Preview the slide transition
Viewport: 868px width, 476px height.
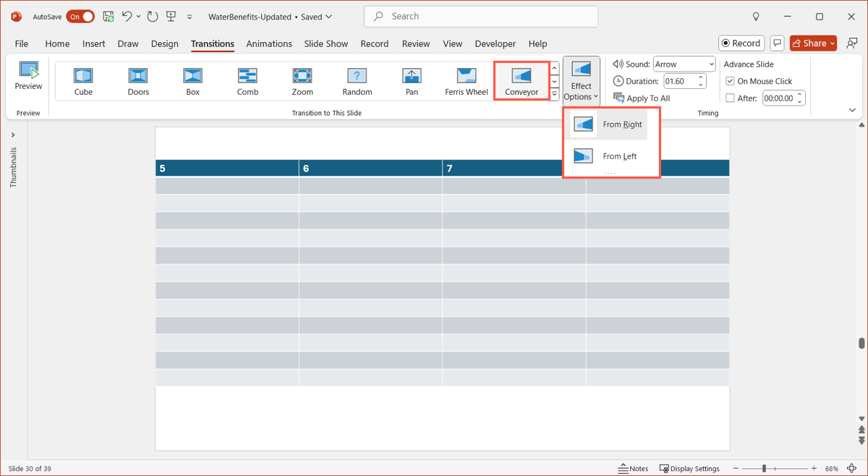click(x=28, y=77)
